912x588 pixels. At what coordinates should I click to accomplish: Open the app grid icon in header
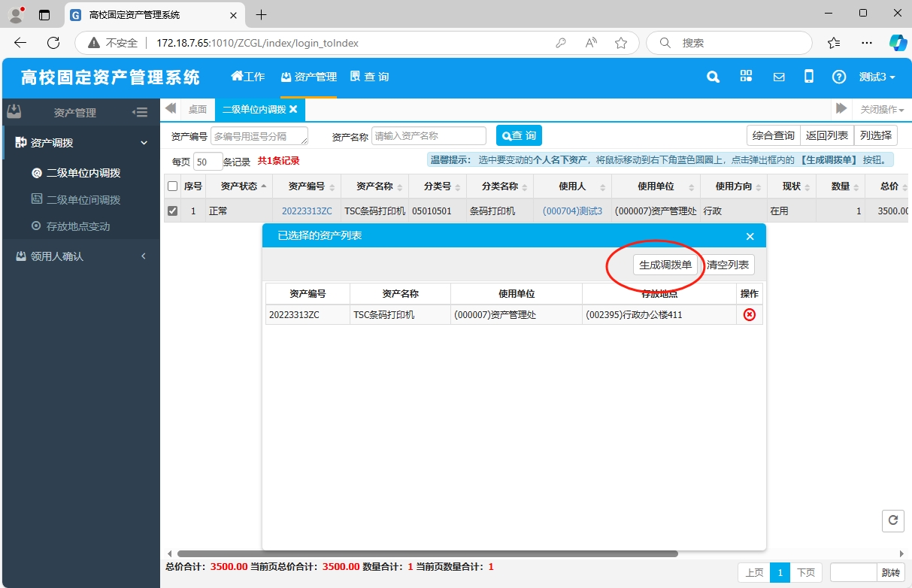click(746, 77)
